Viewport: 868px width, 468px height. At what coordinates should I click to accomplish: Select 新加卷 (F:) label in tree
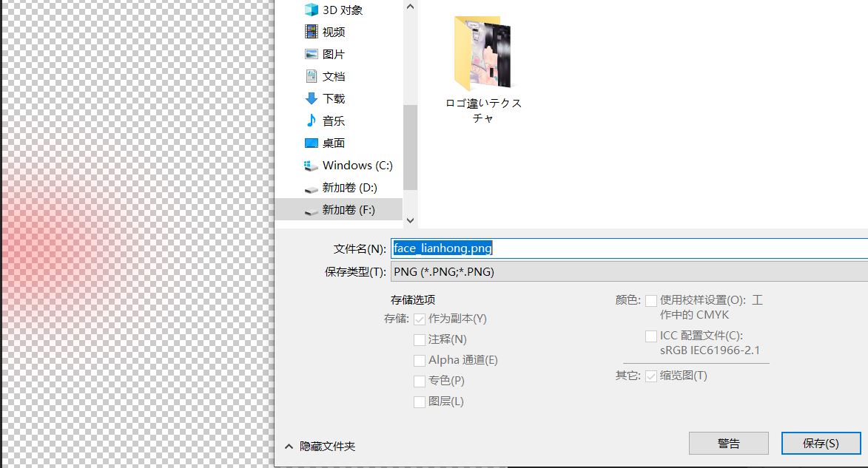click(x=349, y=210)
